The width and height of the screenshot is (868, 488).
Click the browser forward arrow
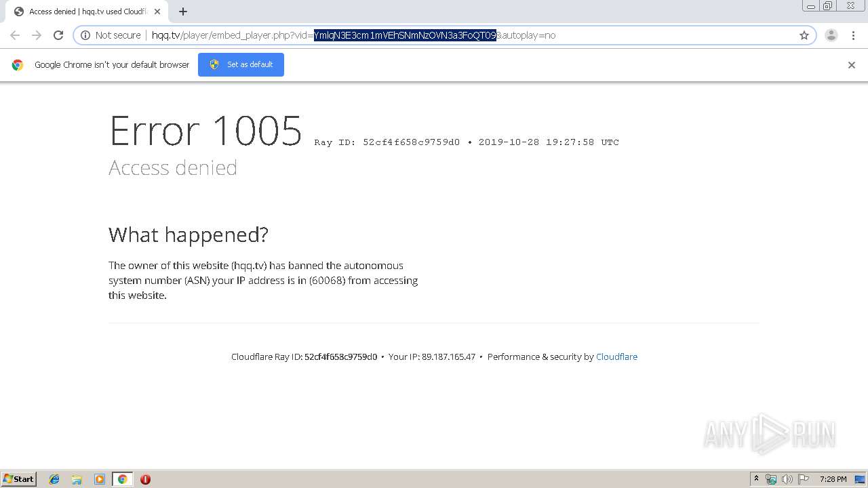pyautogui.click(x=37, y=35)
